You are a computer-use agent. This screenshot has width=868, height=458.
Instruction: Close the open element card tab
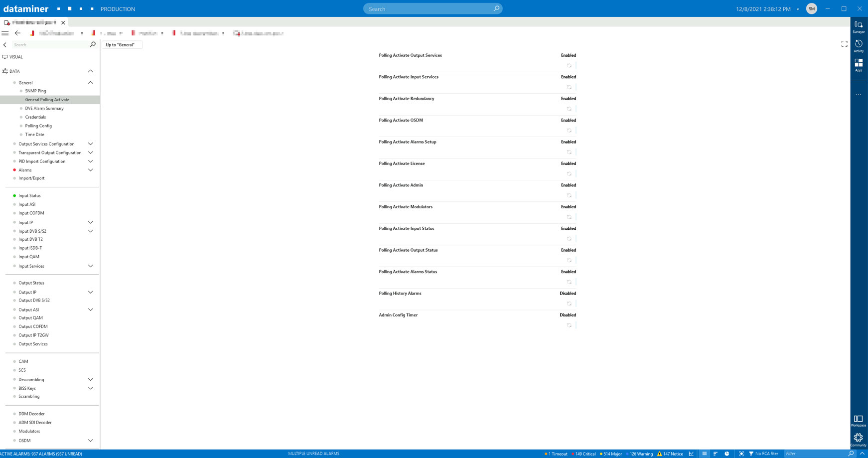(x=63, y=22)
